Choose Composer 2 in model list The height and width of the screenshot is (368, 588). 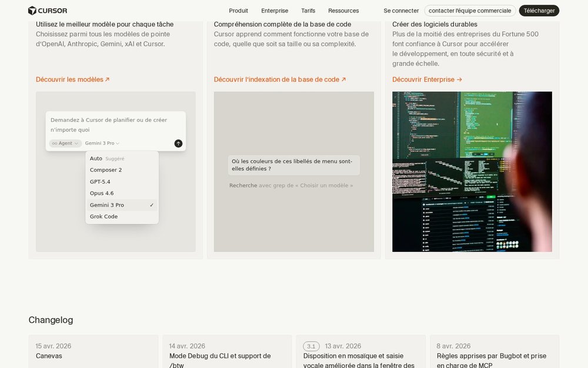(x=122, y=170)
